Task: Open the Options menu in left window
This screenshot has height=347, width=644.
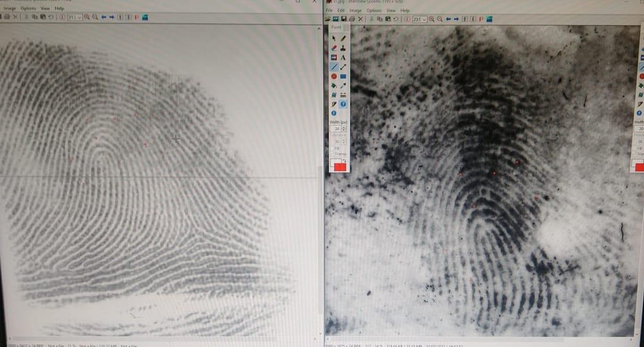Action: [28, 8]
